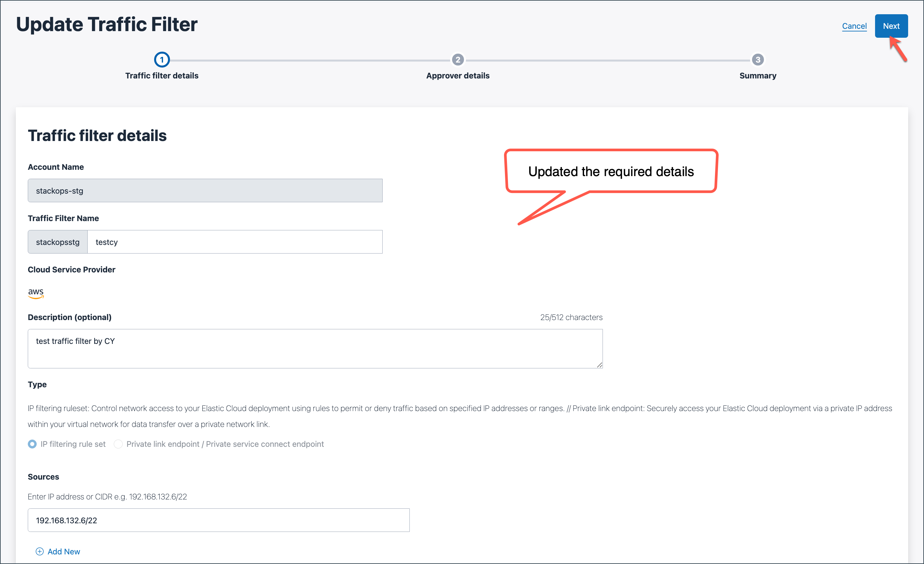The width and height of the screenshot is (924, 564).
Task: Choose Private link endpoint option
Action: (x=118, y=444)
